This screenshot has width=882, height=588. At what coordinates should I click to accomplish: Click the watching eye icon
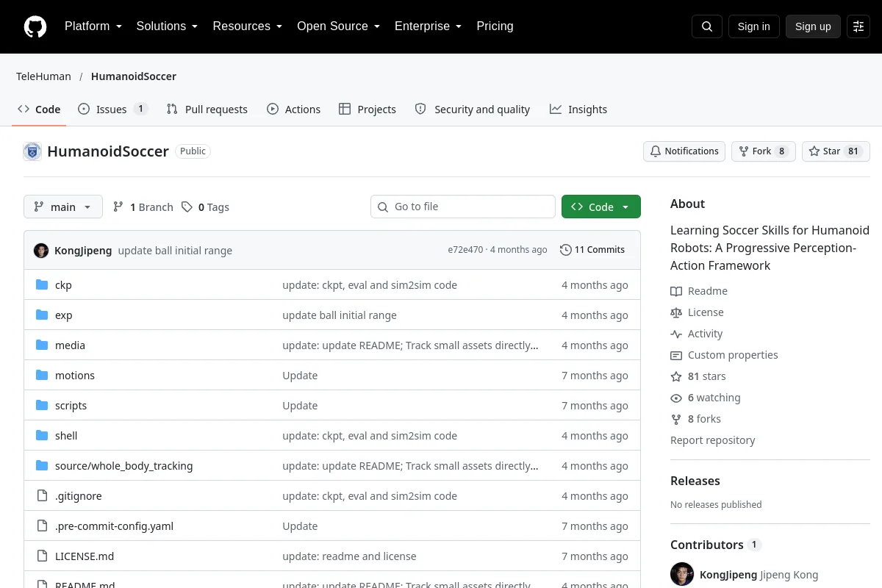tap(676, 398)
